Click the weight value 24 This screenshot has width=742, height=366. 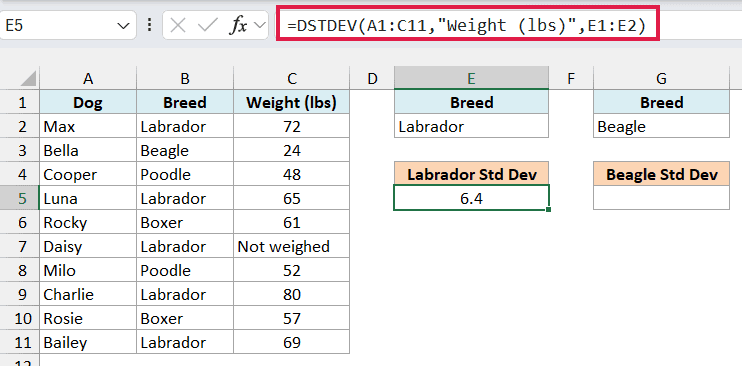[x=292, y=150]
